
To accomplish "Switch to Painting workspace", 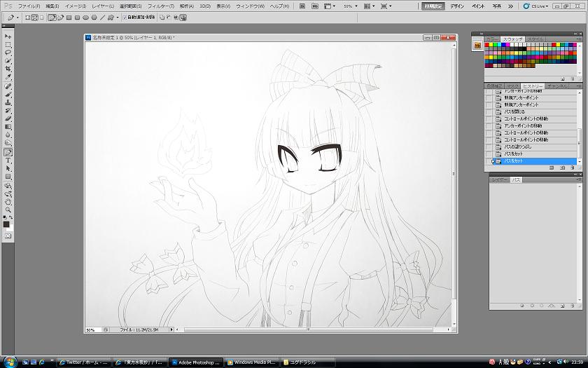I will pyautogui.click(x=478, y=6).
